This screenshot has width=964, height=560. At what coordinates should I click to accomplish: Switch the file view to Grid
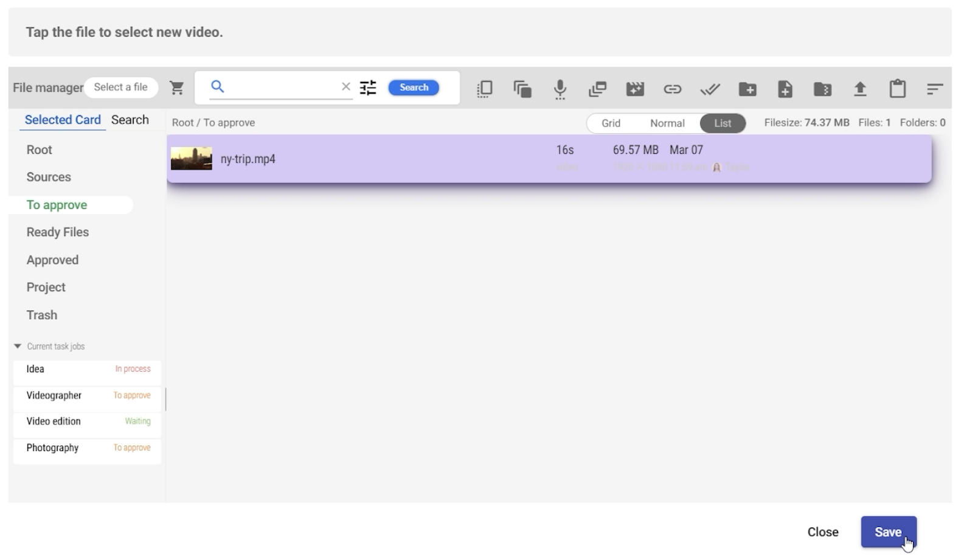611,123
